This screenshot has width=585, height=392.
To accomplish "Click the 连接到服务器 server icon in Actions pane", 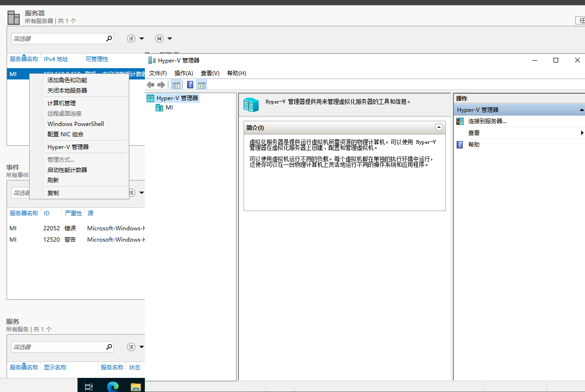I will (x=459, y=121).
